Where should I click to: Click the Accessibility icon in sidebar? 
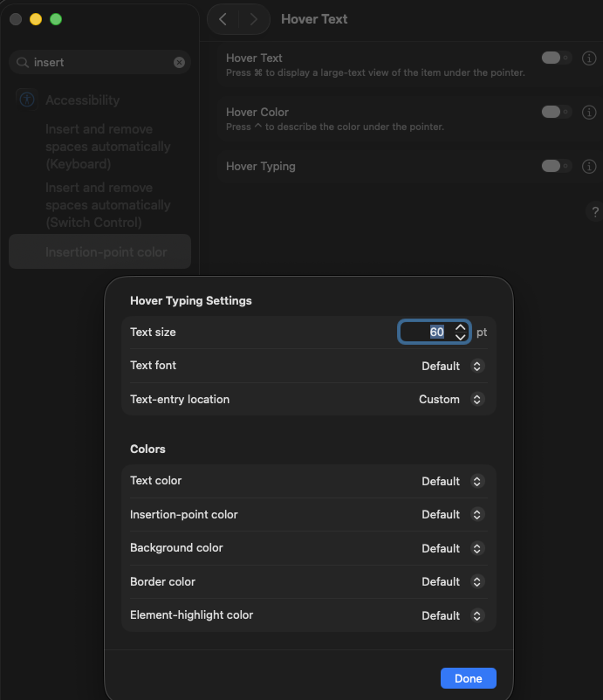point(26,100)
